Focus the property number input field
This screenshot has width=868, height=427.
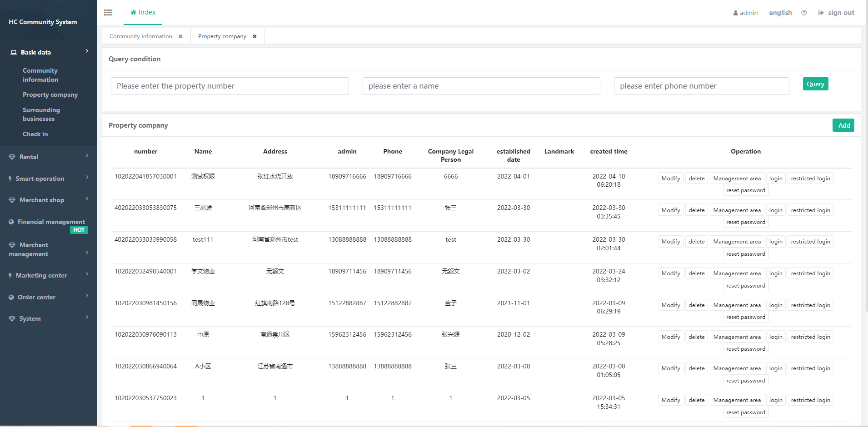(x=229, y=86)
